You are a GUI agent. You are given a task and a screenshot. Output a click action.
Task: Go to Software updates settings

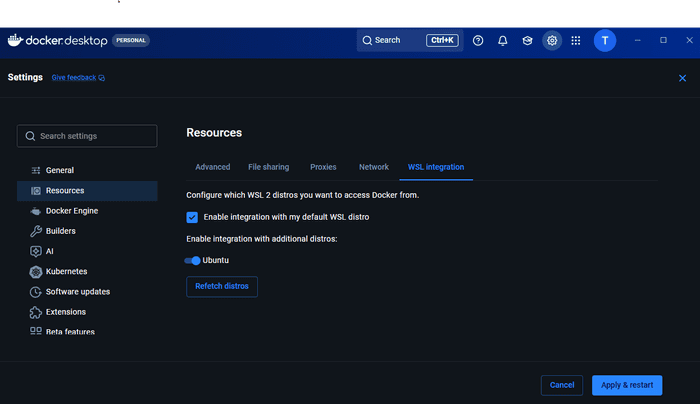87,292
